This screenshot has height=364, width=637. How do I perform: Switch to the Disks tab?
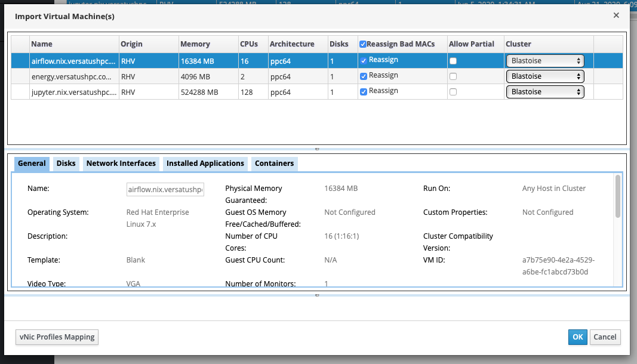(66, 164)
